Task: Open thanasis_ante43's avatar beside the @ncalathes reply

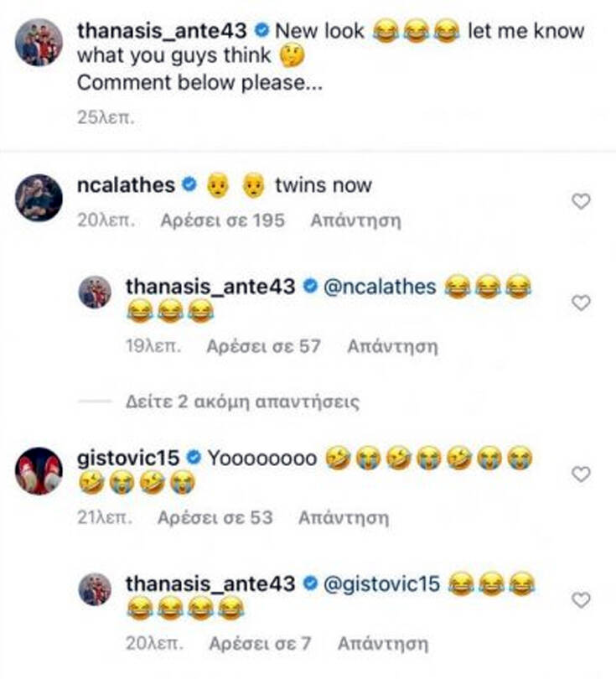Action: click(x=96, y=293)
